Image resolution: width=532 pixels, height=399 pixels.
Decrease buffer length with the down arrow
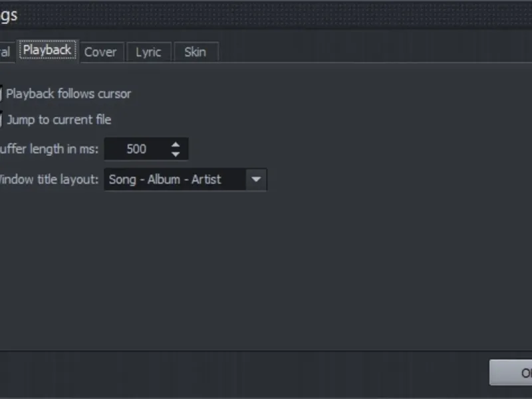(176, 154)
